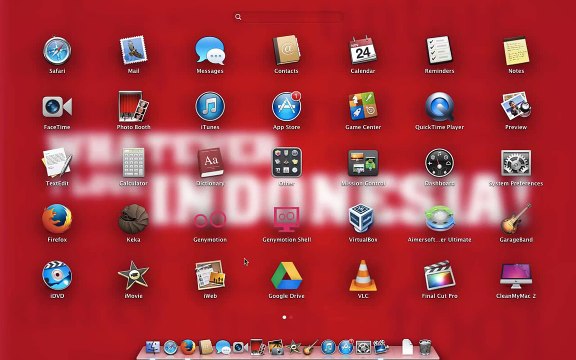Viewport: 576px width, 360px height.
Task: Open the Notes app
Action: click(x=516, y=51)
